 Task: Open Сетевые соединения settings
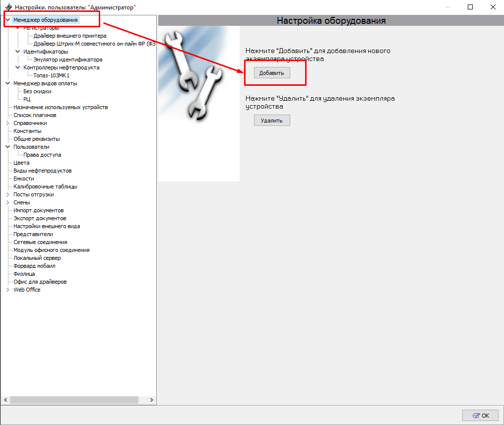click(40, 242)
